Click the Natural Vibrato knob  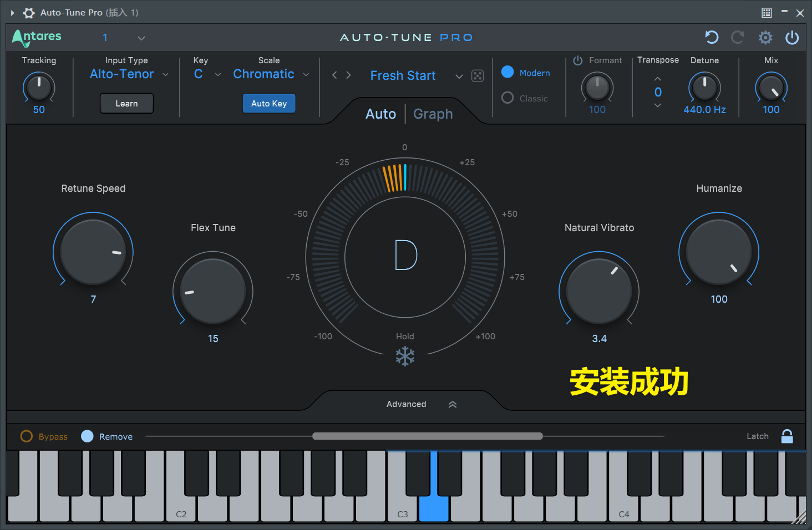click(599, 292)
